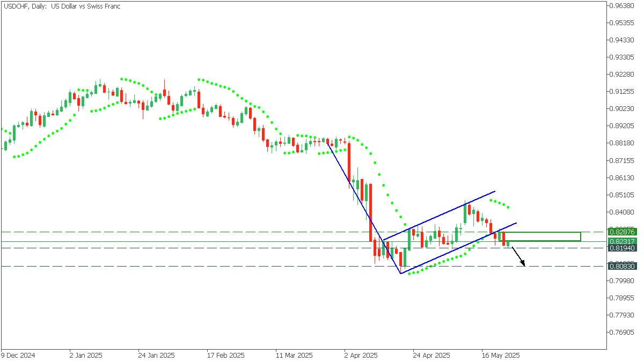644x362 pixels.
Task: Click the 0.87155 price axis value
Action: pyautogui.click(x=623, y=160)
